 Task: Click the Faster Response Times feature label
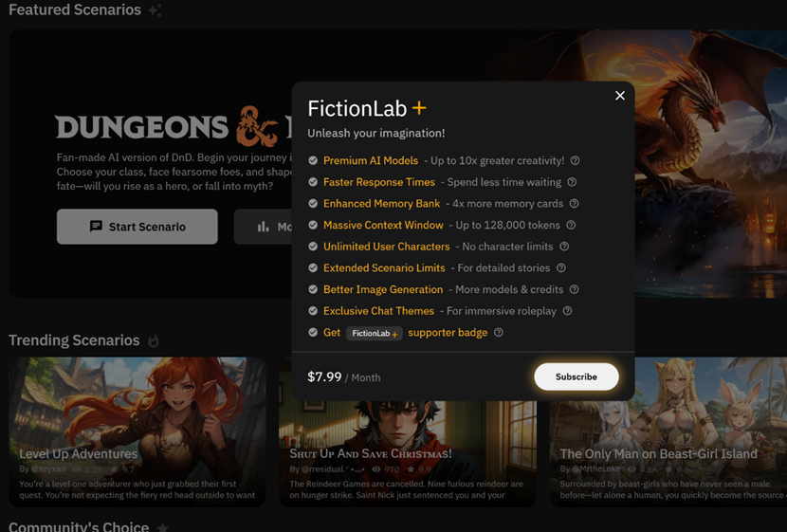tap(379, 182)
